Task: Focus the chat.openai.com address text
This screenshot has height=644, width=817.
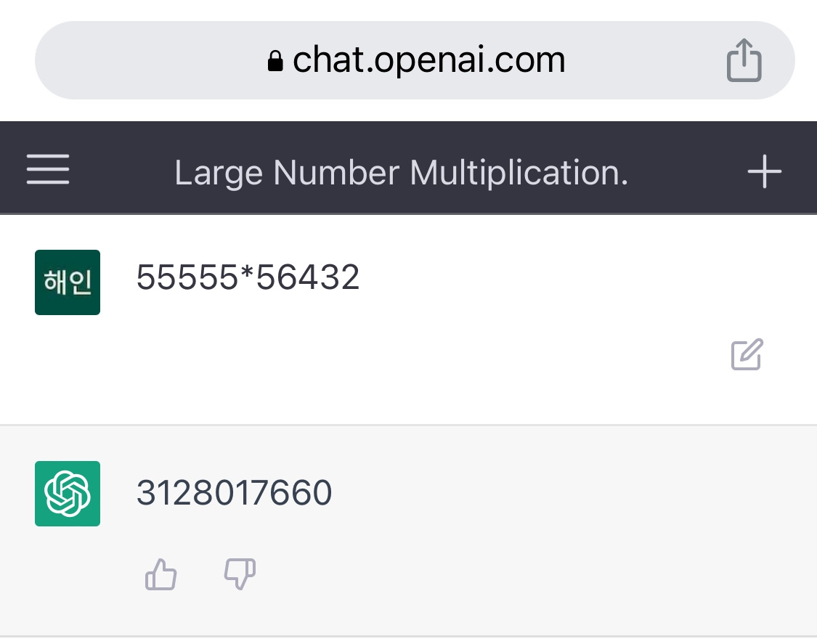Action: click(428, 60)
